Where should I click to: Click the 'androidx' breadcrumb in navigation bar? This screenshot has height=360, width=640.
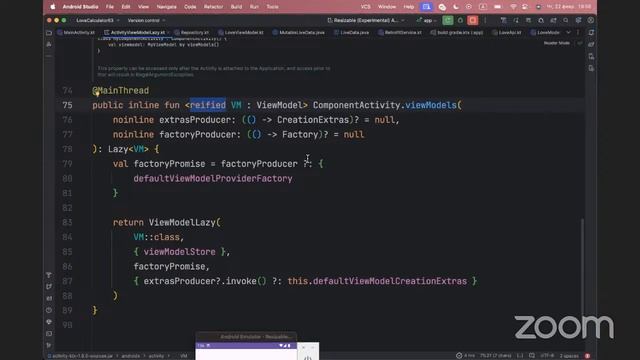(x=130, y=356)
